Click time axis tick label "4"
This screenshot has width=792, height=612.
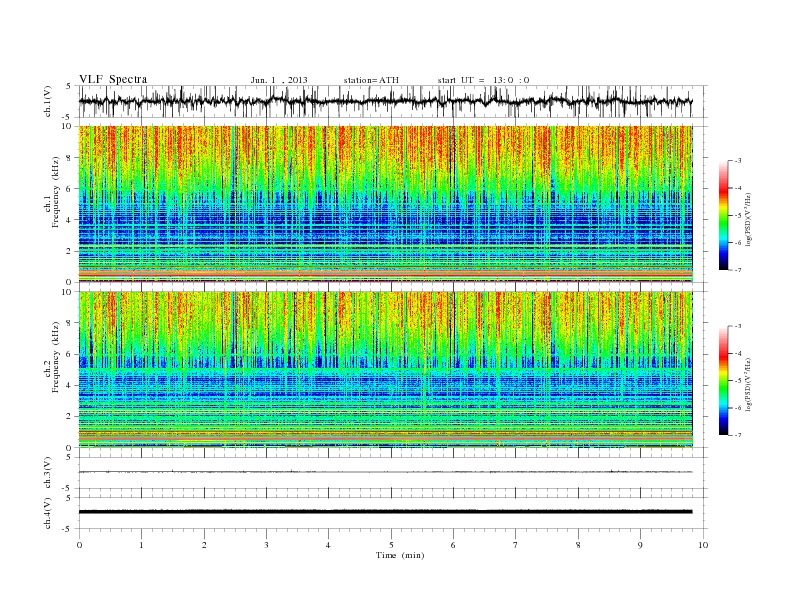[328, 545]
